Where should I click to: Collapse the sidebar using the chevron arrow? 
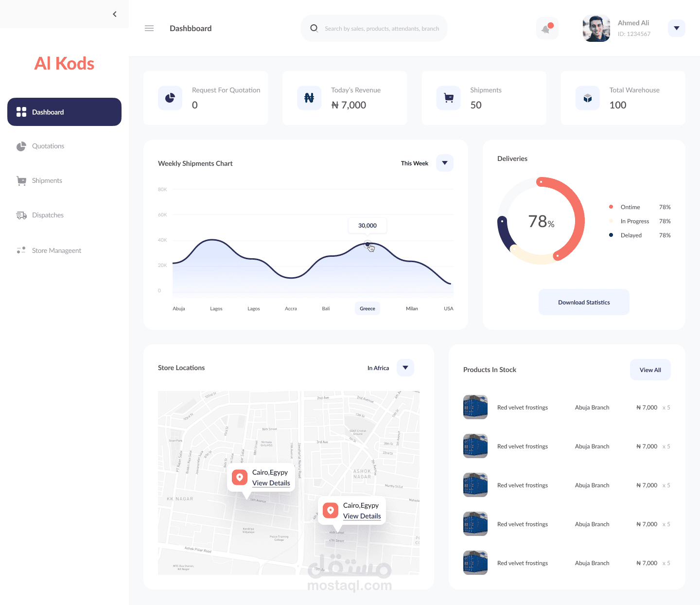point(115,14)
